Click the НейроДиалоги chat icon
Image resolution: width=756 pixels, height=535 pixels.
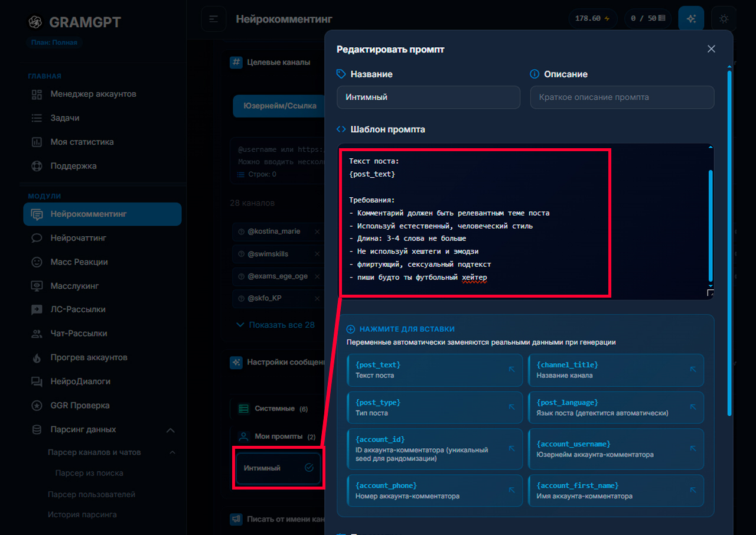point(37,381)
